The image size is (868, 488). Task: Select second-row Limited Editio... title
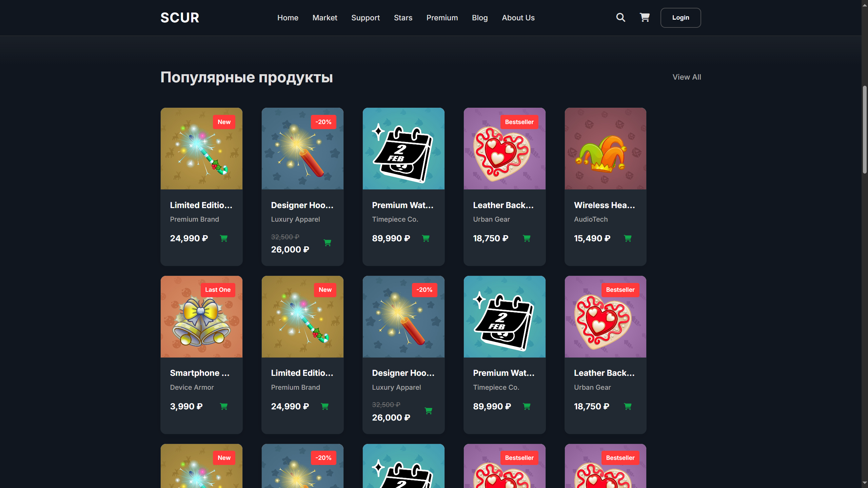[302, 373]
